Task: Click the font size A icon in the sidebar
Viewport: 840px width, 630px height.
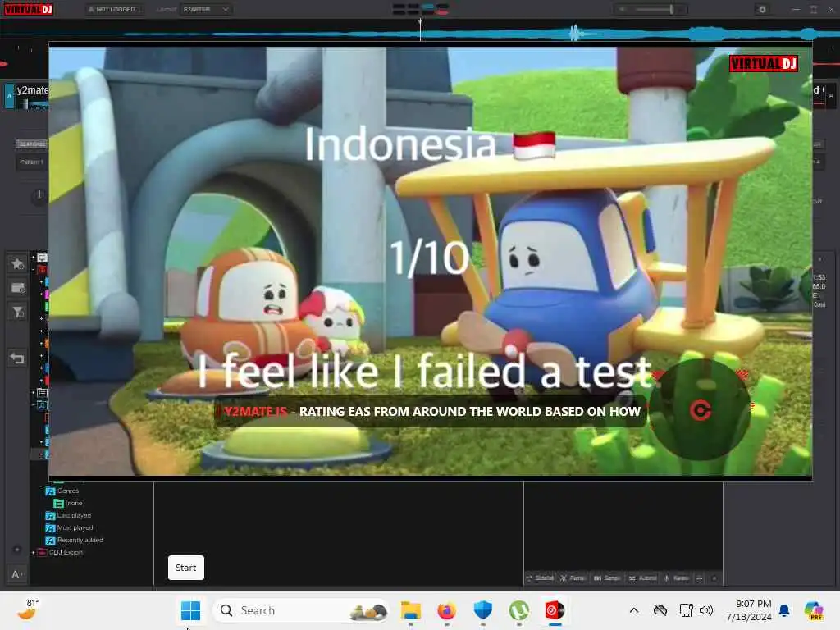Action: (17, 574)
